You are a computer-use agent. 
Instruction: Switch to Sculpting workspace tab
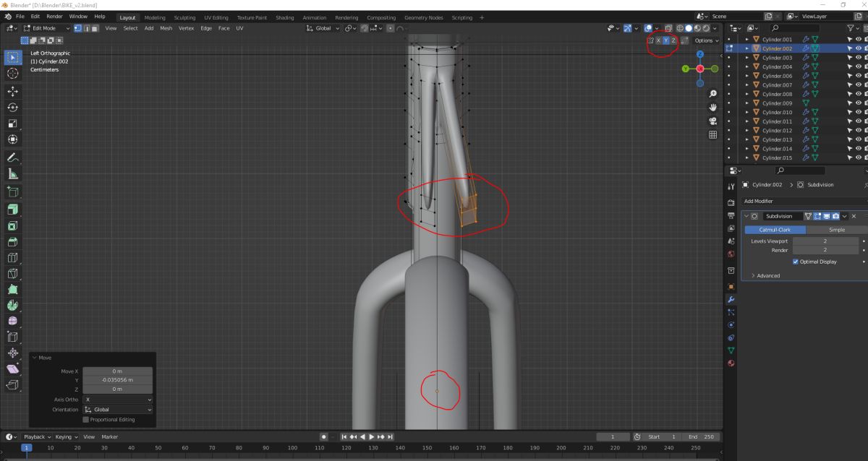[x=184, y=17]
